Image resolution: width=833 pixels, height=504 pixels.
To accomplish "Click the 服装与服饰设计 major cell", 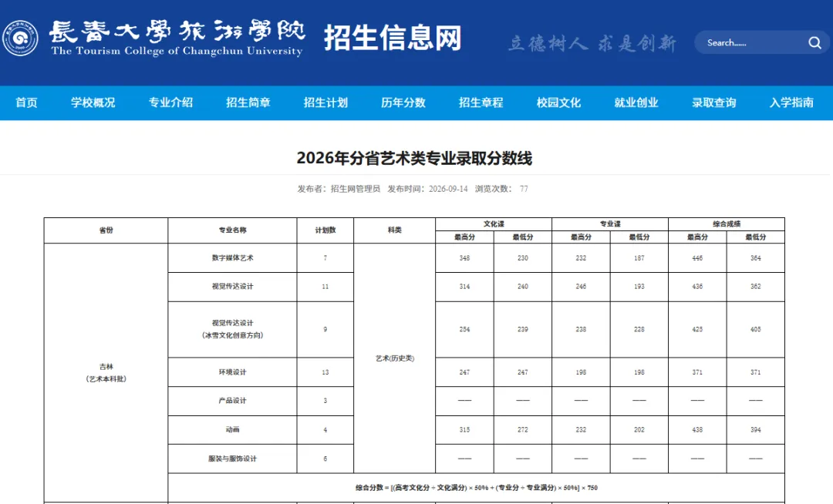I will (x=232, y=459).
